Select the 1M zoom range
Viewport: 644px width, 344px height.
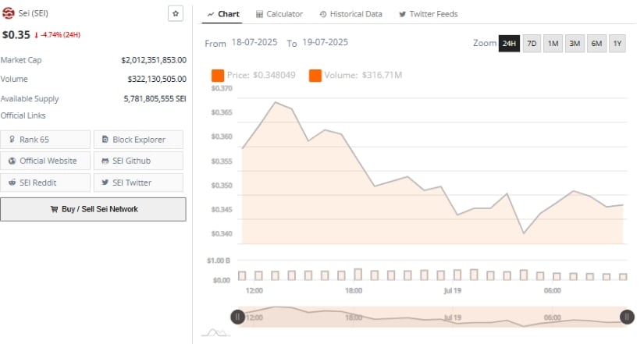coord(553,44)
